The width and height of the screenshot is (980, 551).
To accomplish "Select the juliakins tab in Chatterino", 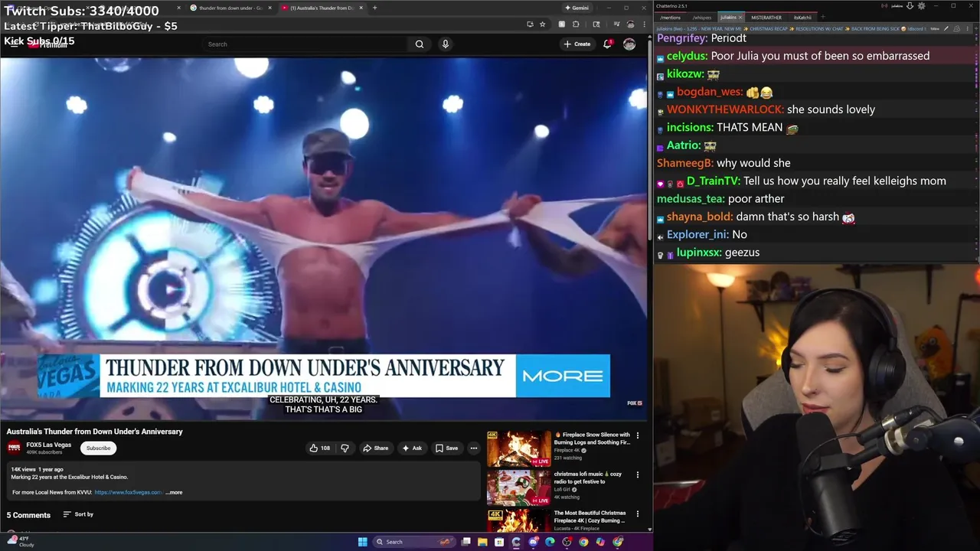I will (x=728, y=17).
